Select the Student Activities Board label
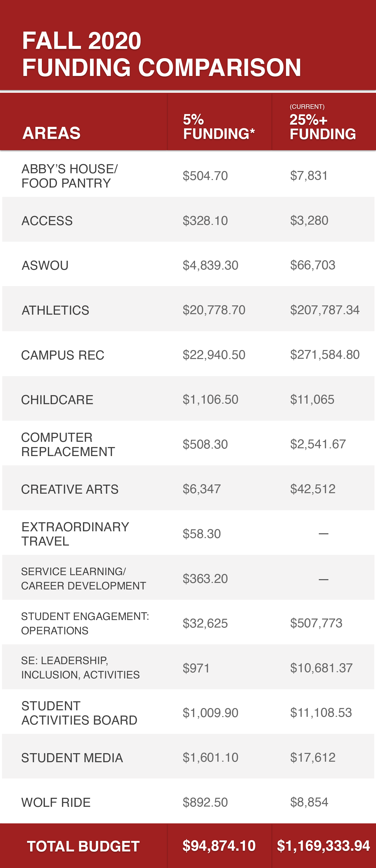This screenshot has width=376, height=868. [79, 713]
